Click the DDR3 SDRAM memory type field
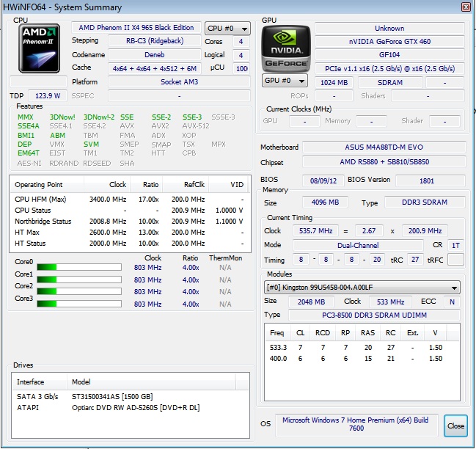Viewport: 476px width, 449px height. [x=425, y=202]
